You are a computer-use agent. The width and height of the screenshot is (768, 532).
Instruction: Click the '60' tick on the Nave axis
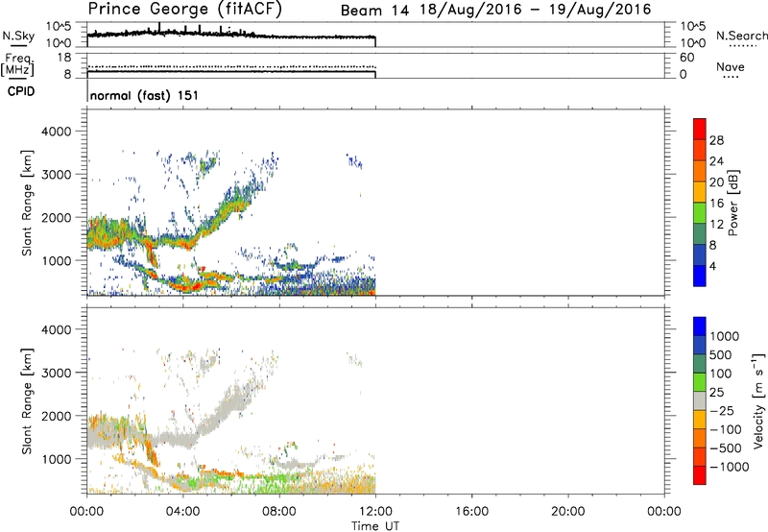(687, 58)
